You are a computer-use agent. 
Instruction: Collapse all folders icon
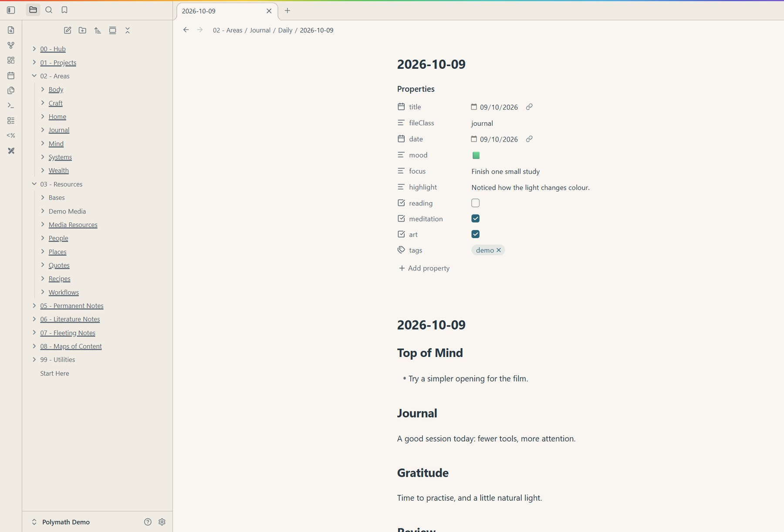(x=128, y=30)
